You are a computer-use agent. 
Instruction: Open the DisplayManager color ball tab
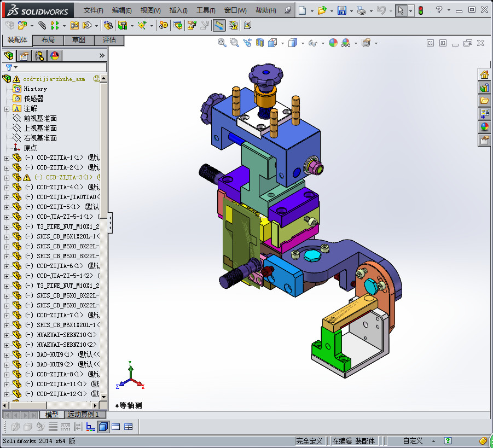[55, 56]
